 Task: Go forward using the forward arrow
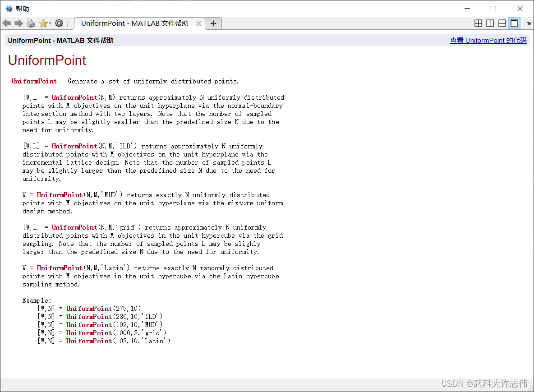18,23
